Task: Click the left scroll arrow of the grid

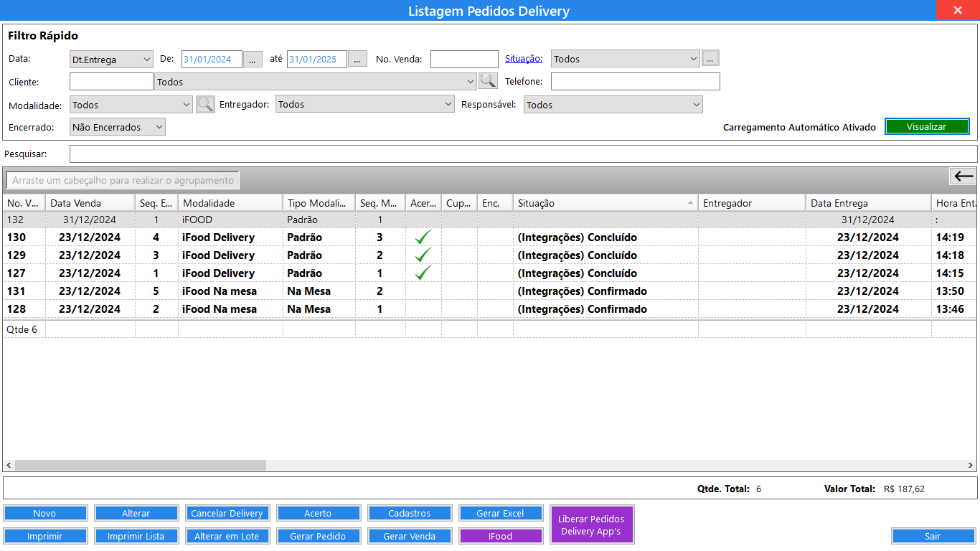Action: point(9,465)
